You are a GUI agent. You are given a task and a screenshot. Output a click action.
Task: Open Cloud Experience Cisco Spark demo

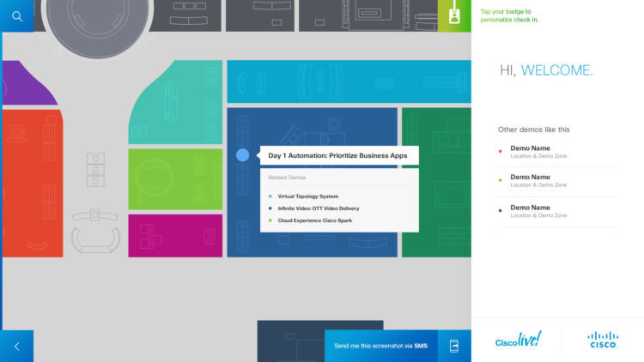coord(314,220)
